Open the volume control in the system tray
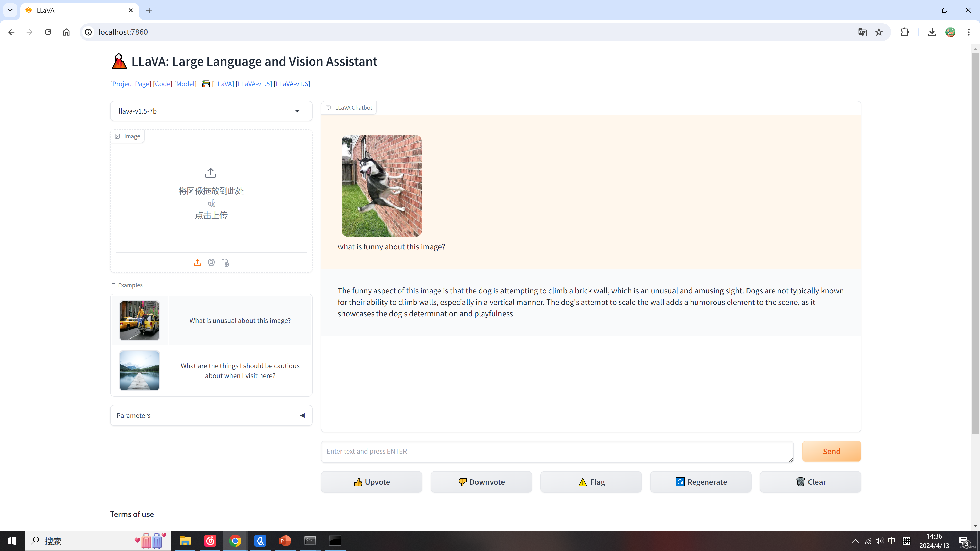This screenshot has height=551, width=980. [879, 541]
